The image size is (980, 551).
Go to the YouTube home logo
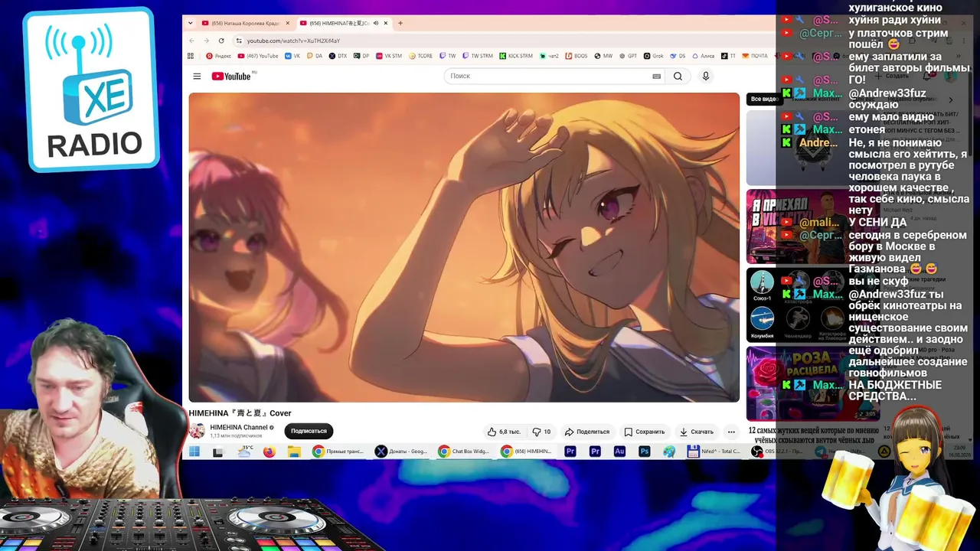click(x=231, y=76)
